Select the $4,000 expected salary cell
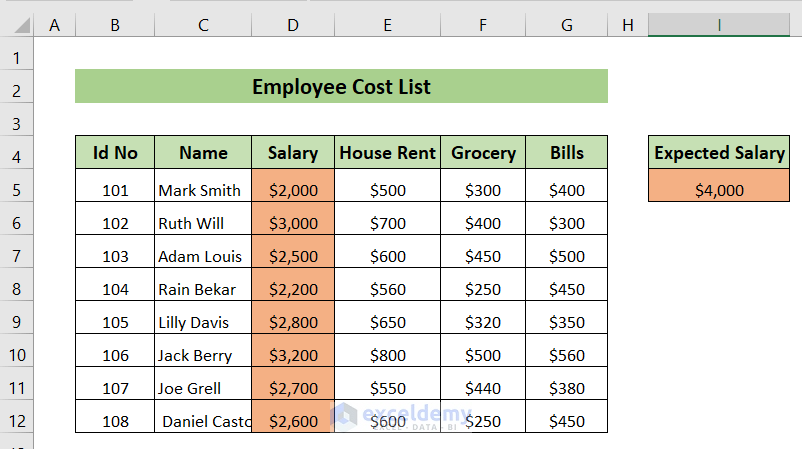 pos(718,190)
